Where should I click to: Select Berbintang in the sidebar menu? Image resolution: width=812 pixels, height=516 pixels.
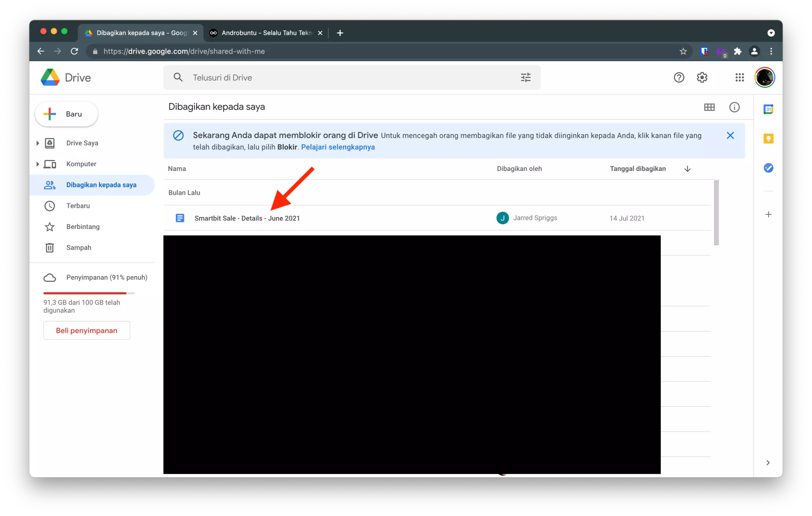tap(82, 227)
